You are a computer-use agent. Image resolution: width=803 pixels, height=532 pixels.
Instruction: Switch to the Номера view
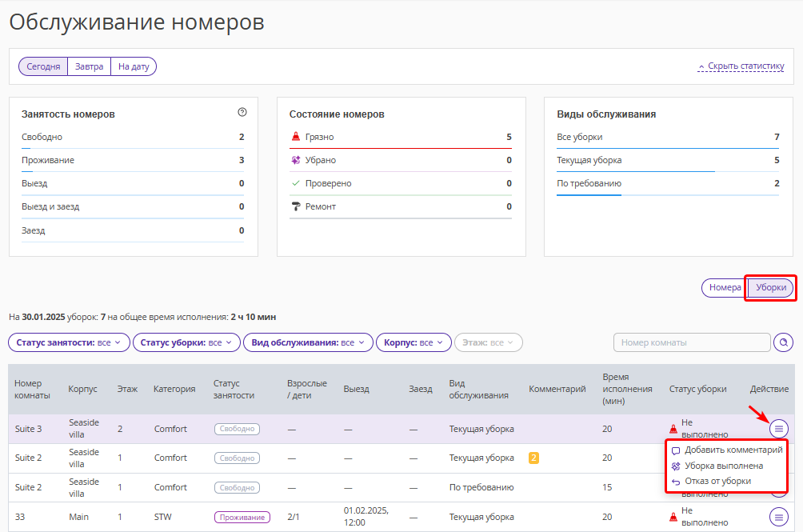pyautogui.click(x=725, y=287)
